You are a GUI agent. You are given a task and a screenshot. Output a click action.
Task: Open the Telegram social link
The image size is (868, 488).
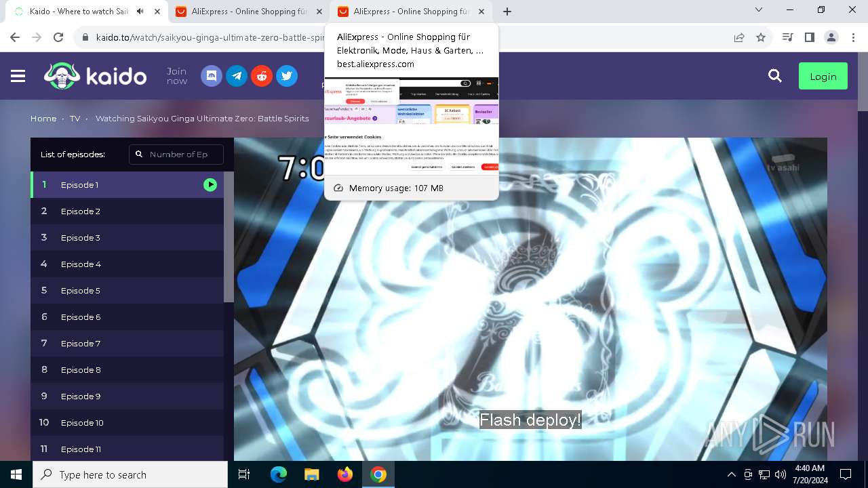pyautogui.click(x=237, y=76)
